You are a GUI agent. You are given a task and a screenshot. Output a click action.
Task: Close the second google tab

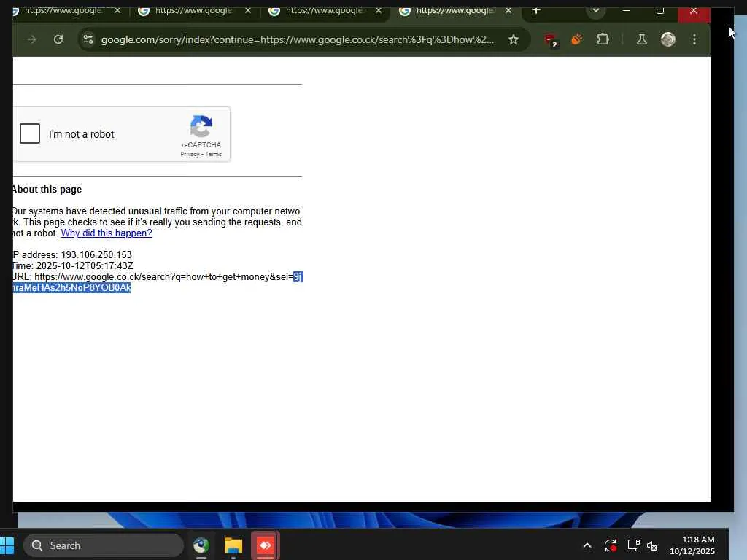point(248,10)
